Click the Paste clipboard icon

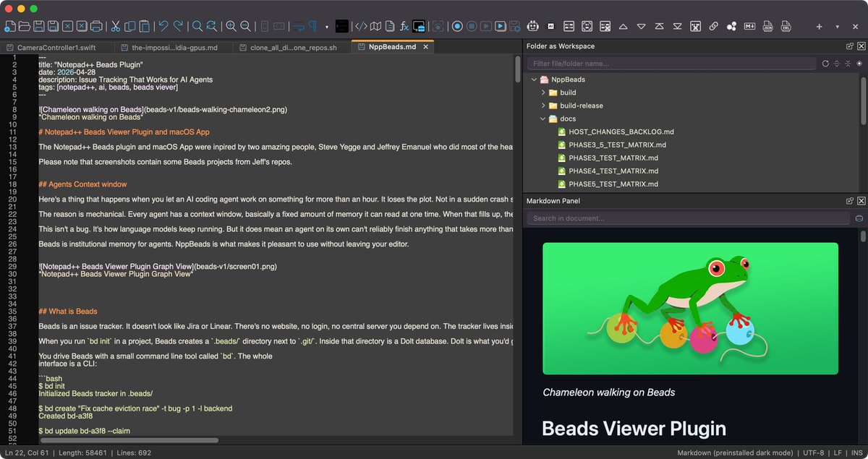(144, 27)
